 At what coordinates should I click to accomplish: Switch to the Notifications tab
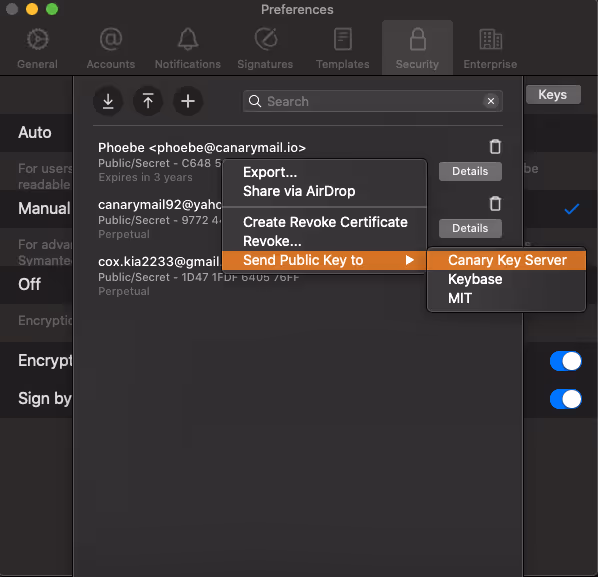188,48
